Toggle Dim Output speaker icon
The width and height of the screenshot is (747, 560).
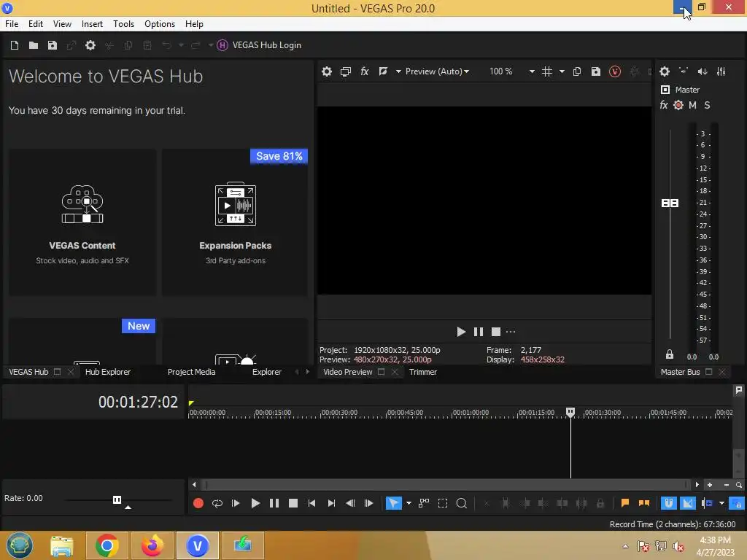(703, 71)
